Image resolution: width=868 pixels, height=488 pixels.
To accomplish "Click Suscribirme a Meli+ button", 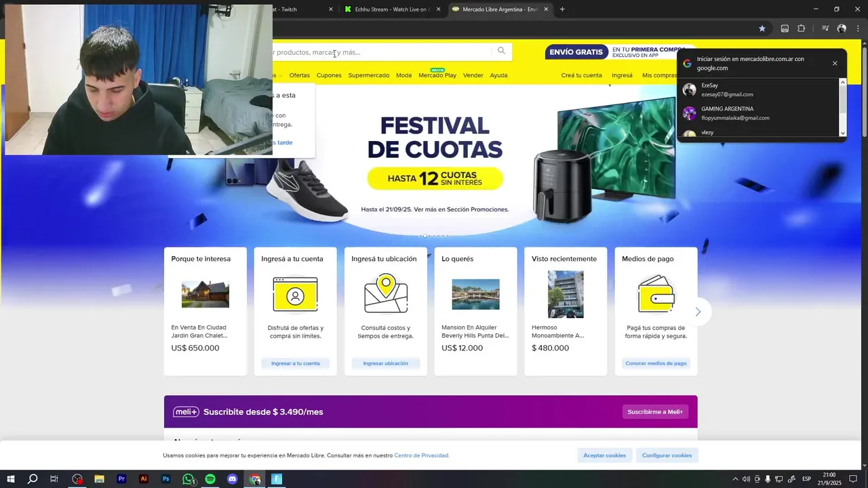I will [655, 411].
